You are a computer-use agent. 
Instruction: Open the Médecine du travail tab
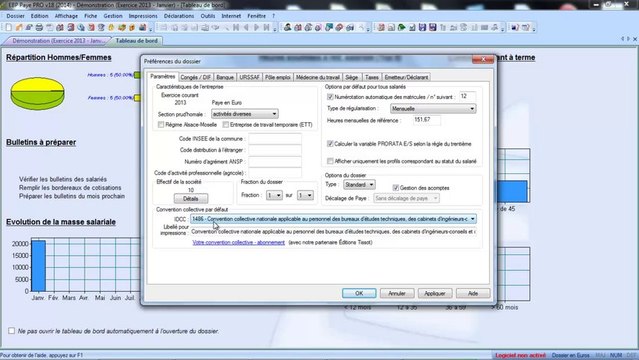click(x=317, y=77)
